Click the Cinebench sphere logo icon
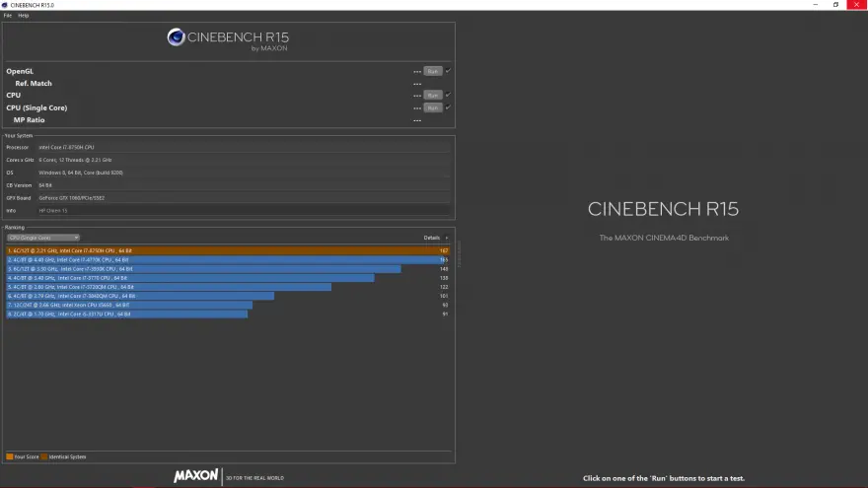The width and height of the screenshot is (868, 488). tap(176, 37)
